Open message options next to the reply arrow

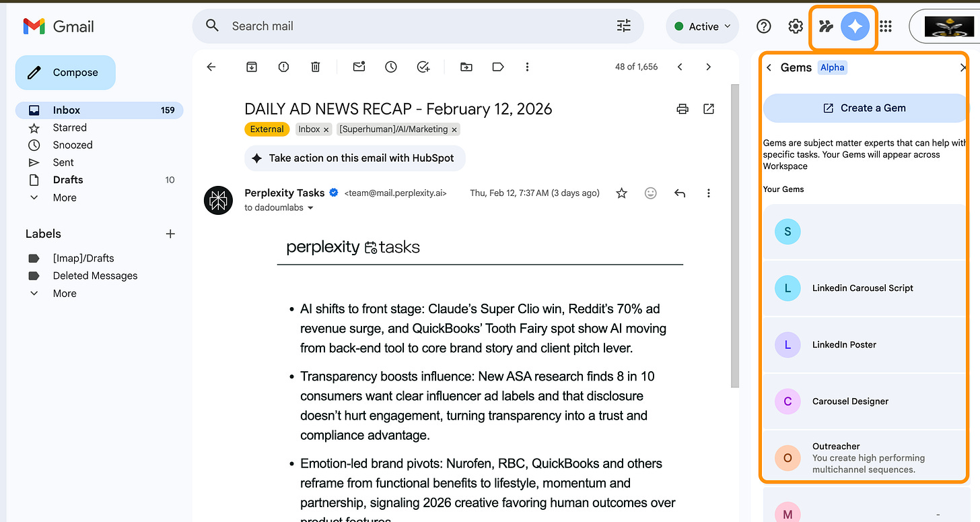tap(708, 193)
